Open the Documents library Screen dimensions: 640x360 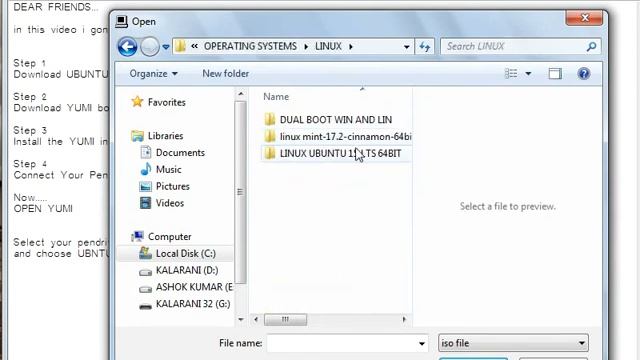(180, 152)
